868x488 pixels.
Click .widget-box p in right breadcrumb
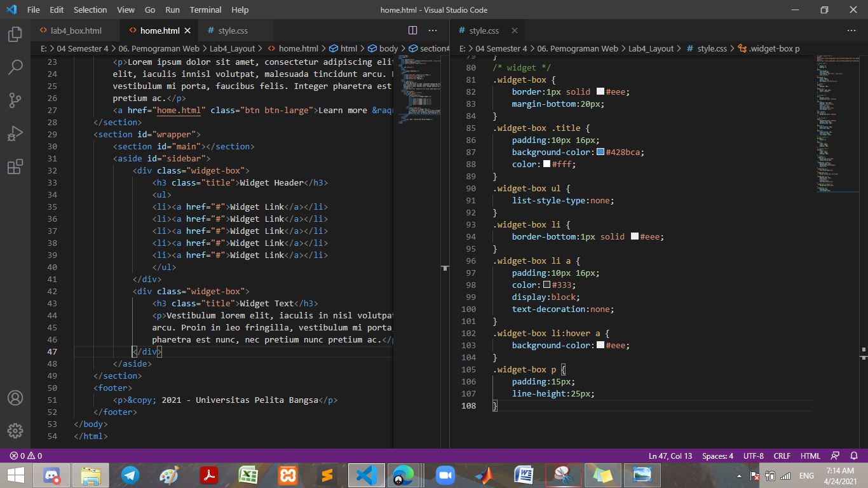click(768, 48)
